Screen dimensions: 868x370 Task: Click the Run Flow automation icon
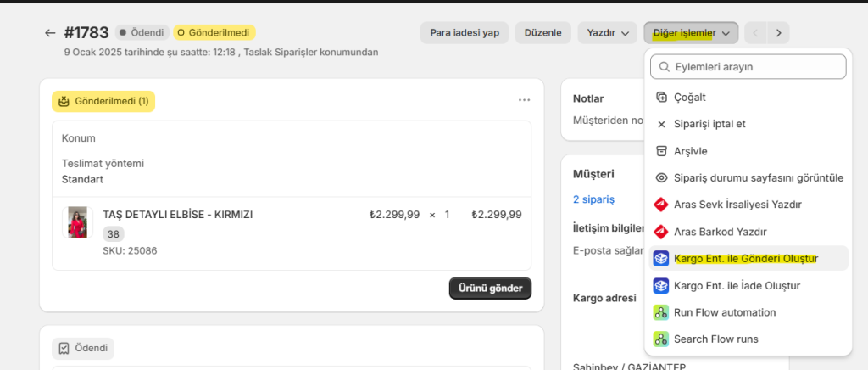pos(661,312)
